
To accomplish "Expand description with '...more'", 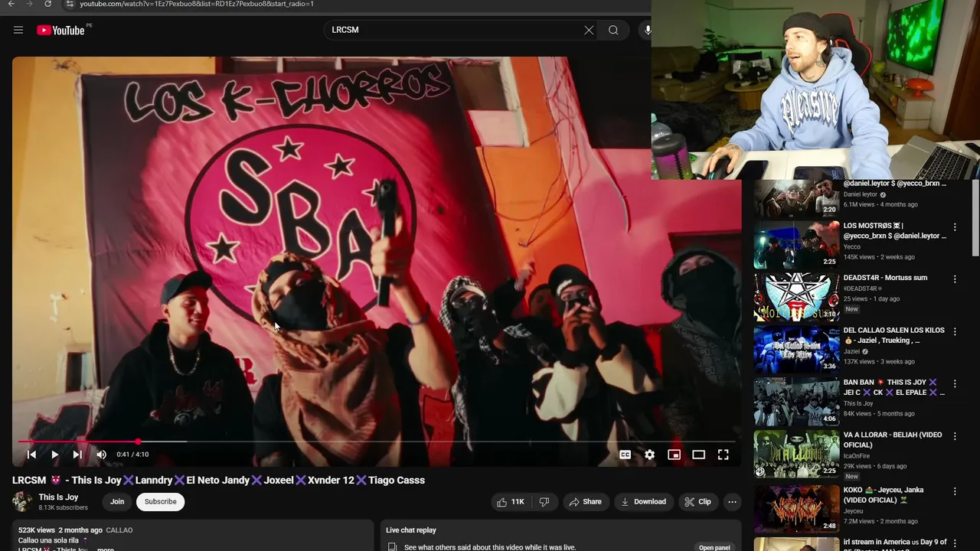I will pos(106,549).
